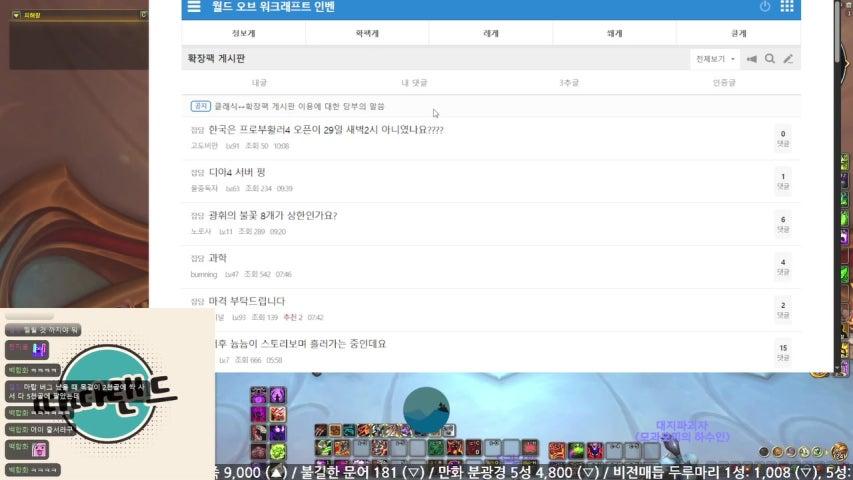
Task: Open the 공지 notice about board usage
Action: pyautogui.click(x=299, y=106)
